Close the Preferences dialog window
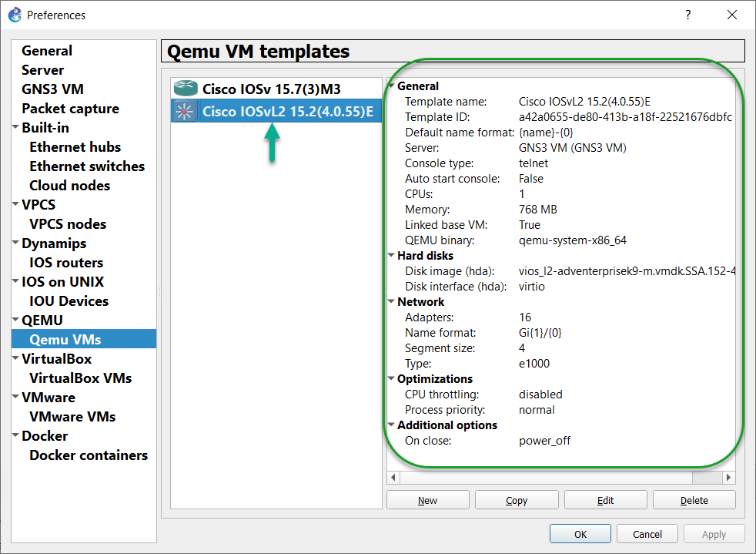Viewport: 756px width, 554px height. pyautogui.click(x=732, y=15)
